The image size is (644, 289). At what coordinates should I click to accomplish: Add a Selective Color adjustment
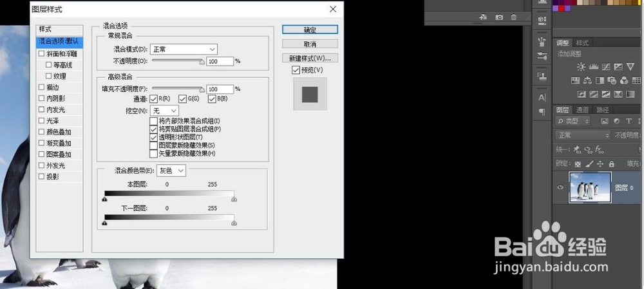(618, 94)
